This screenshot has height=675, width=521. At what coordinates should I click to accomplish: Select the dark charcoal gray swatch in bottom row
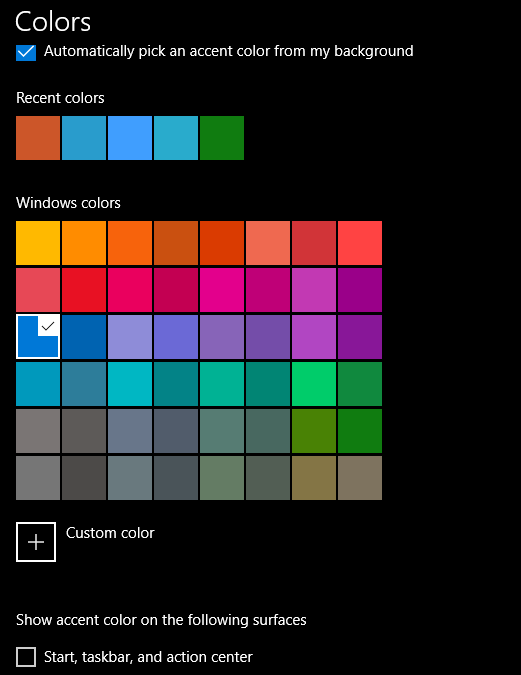coord(84,478)
